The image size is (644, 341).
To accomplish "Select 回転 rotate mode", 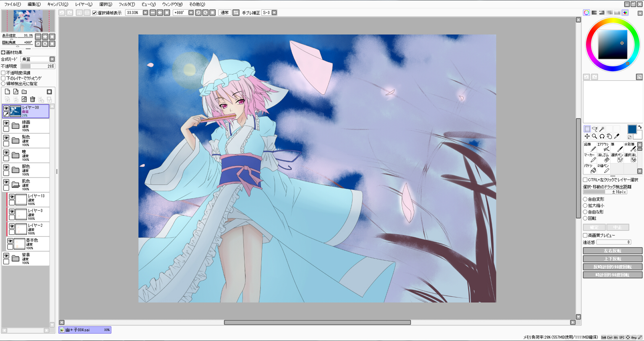I will click(585, 218).
